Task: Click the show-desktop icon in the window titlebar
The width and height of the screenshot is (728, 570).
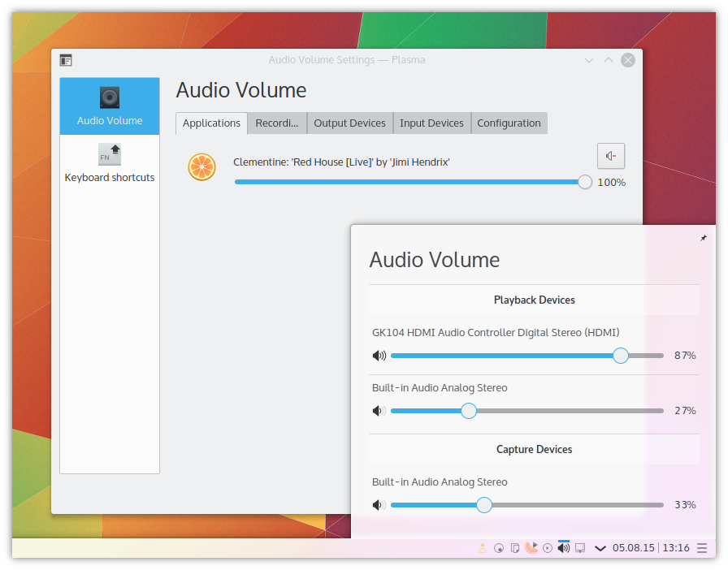Action: click(x=66, y=59)
